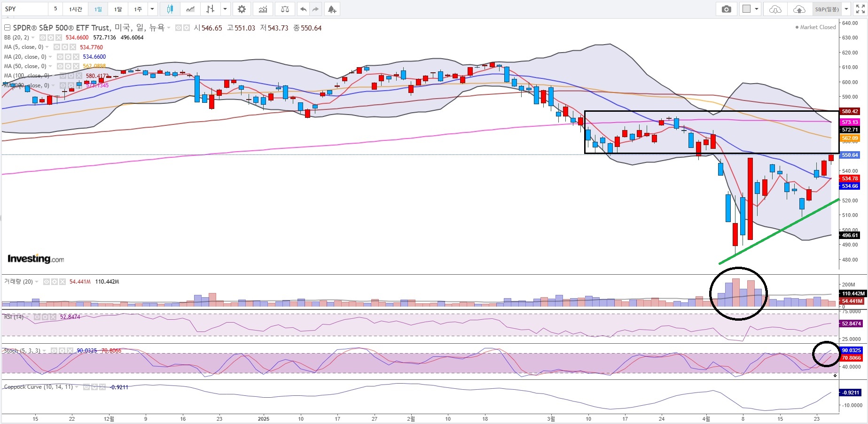Switch to the line chart type icon

pos(190,9)
